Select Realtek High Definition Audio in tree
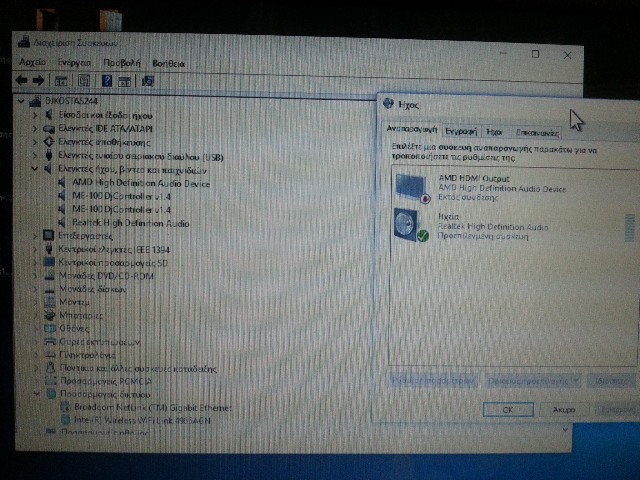The height and width of the screenshot is (480, 640). [130, 223]
